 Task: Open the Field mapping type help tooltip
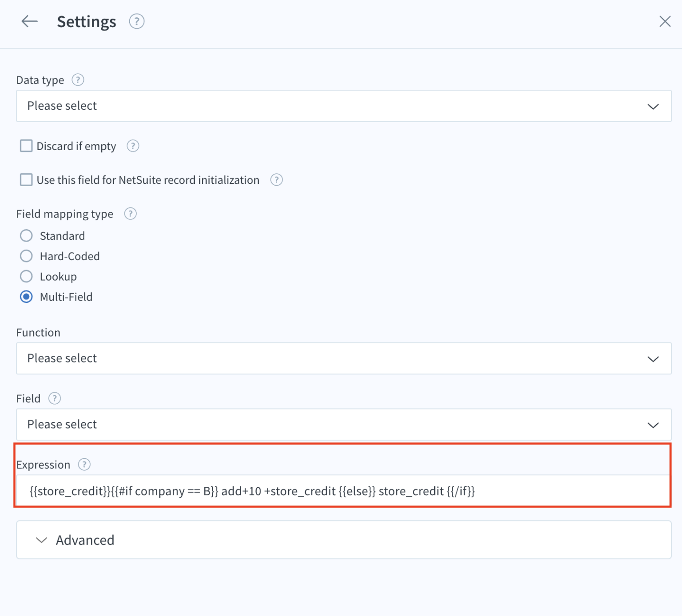[130, 214]
